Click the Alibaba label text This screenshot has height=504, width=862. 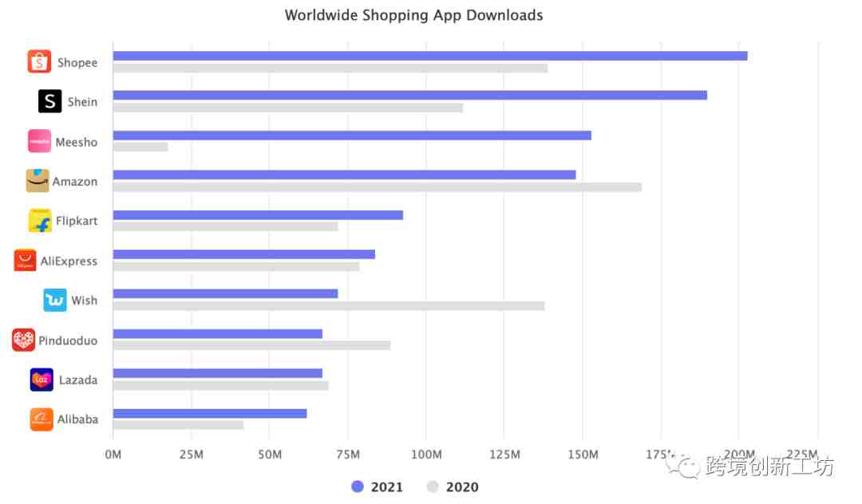pos(77,419)
